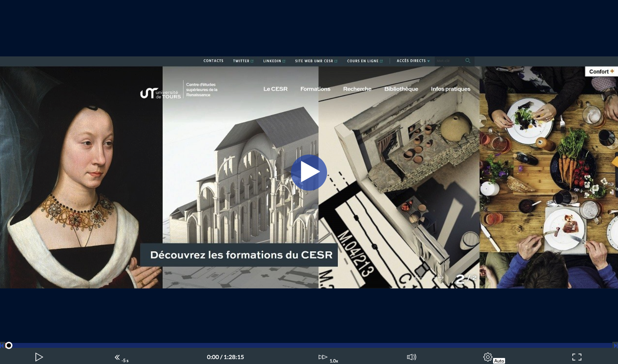Image resolution: width=618 pixels, height=364 pixels.
Task: Click the Découvrez les formations du CESR banner
Action: pos(239,255)
